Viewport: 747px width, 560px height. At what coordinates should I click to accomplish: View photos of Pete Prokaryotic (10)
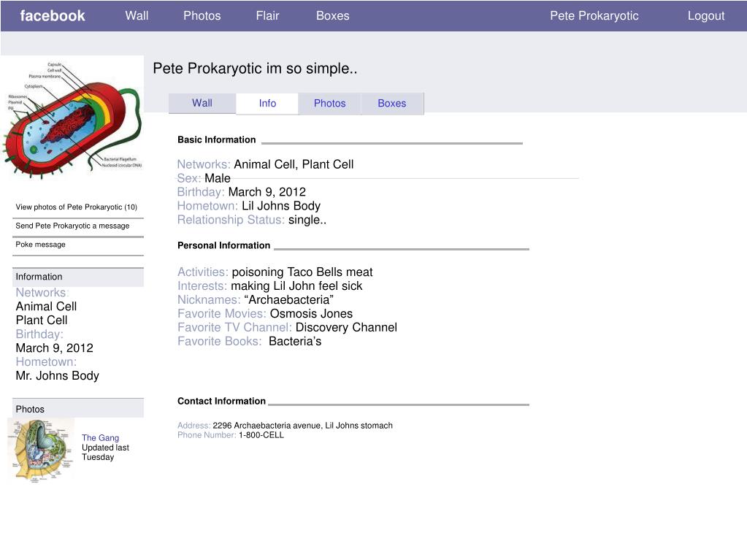[x=76, y=207]
